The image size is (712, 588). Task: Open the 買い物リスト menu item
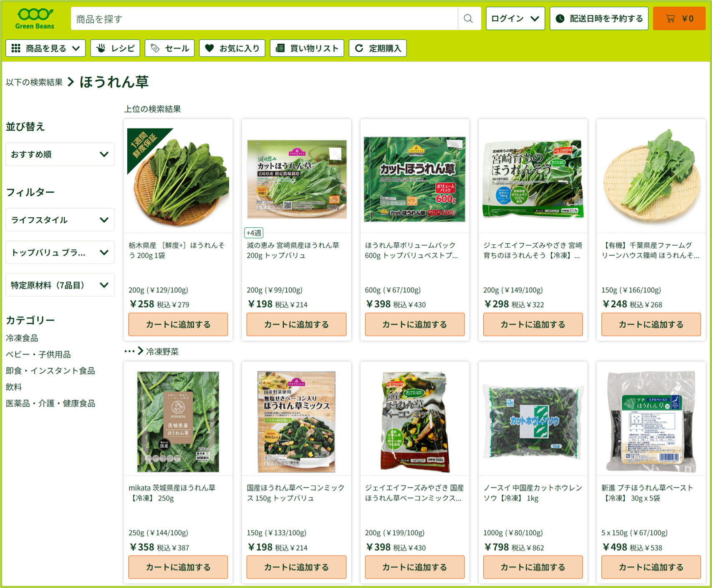point(307,48)
